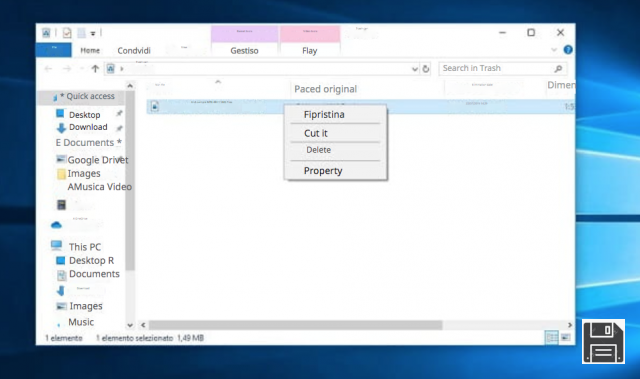The height and width of the screenshot is (379, 640).
Task: Open the Flay ribbon tab
Action: (309, 51)
